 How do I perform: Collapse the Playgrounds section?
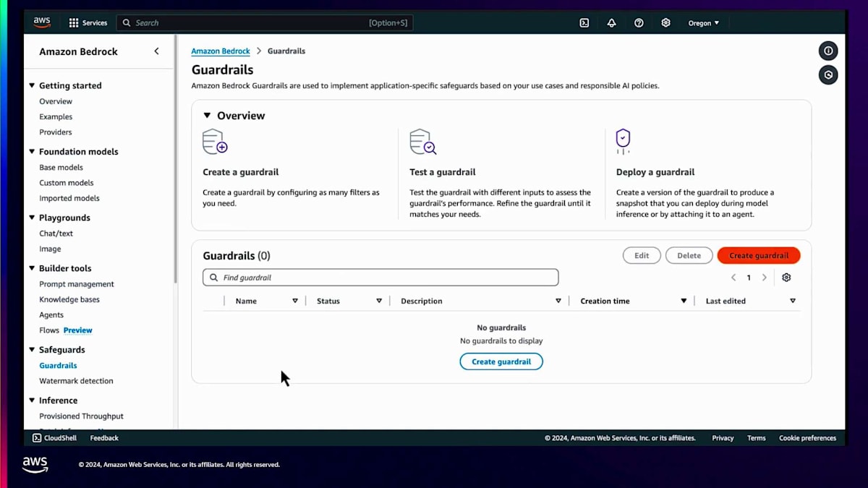pyautogui.click(x=32, y=218)
